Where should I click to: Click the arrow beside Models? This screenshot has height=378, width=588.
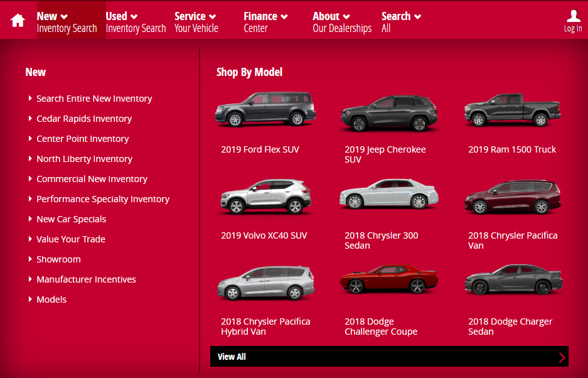click(x=29, y=300)
